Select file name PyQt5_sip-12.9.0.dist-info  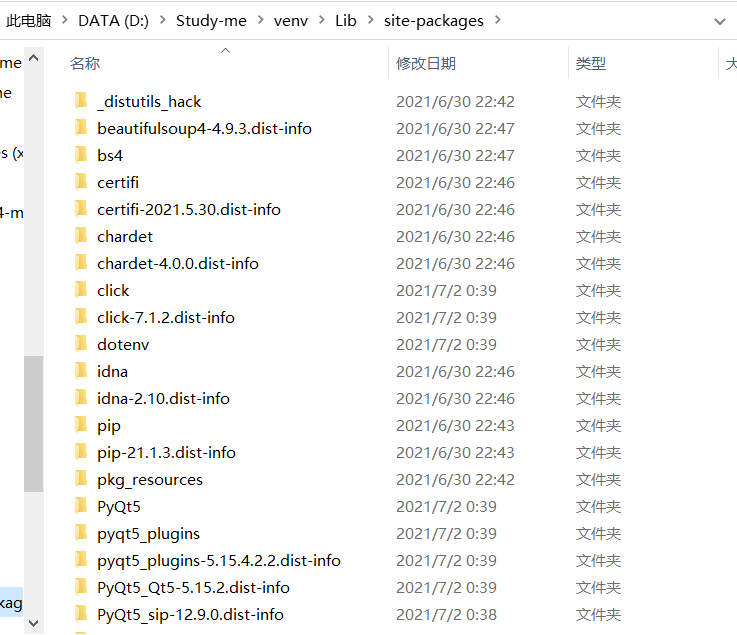pos(190,615)
